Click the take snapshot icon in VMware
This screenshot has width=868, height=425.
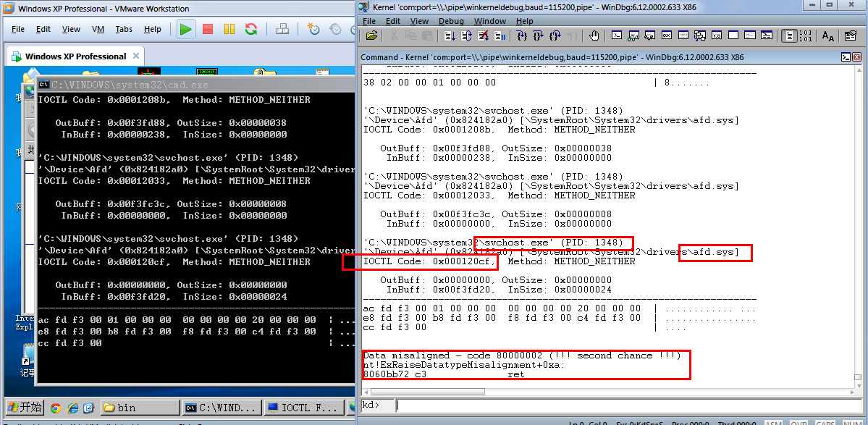313,30
